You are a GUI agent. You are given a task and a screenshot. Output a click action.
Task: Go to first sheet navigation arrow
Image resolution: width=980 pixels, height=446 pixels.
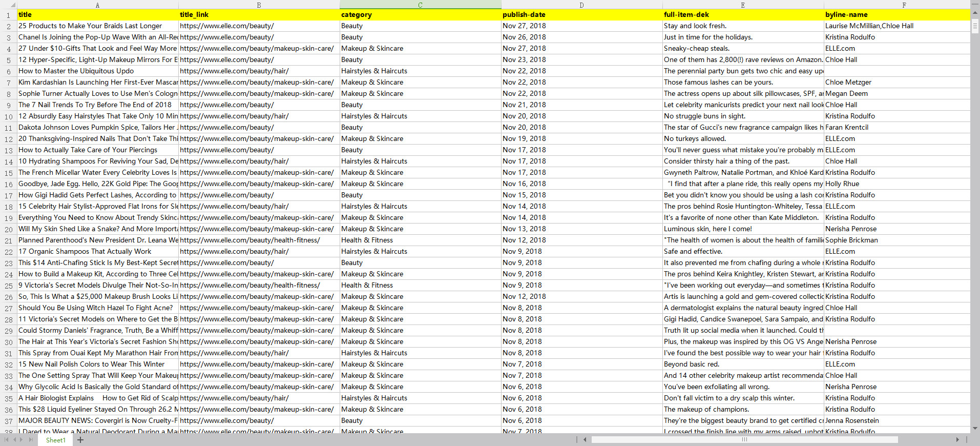tap(7, 440)
